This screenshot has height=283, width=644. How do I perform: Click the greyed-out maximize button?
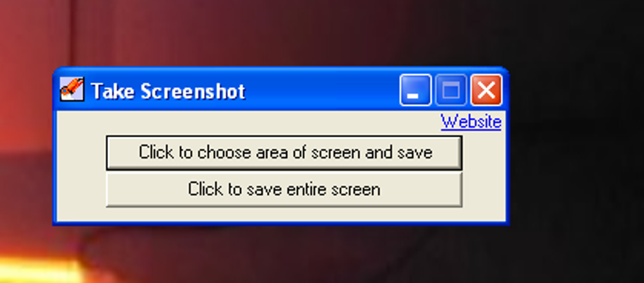click(x=451, y=90)
